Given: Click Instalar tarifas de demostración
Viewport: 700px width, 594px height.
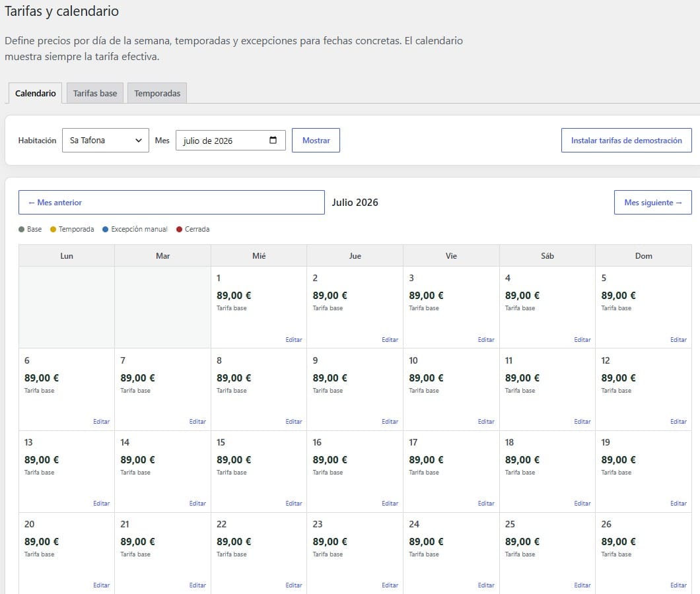Looking at the screenshot, I should [626, 140].
